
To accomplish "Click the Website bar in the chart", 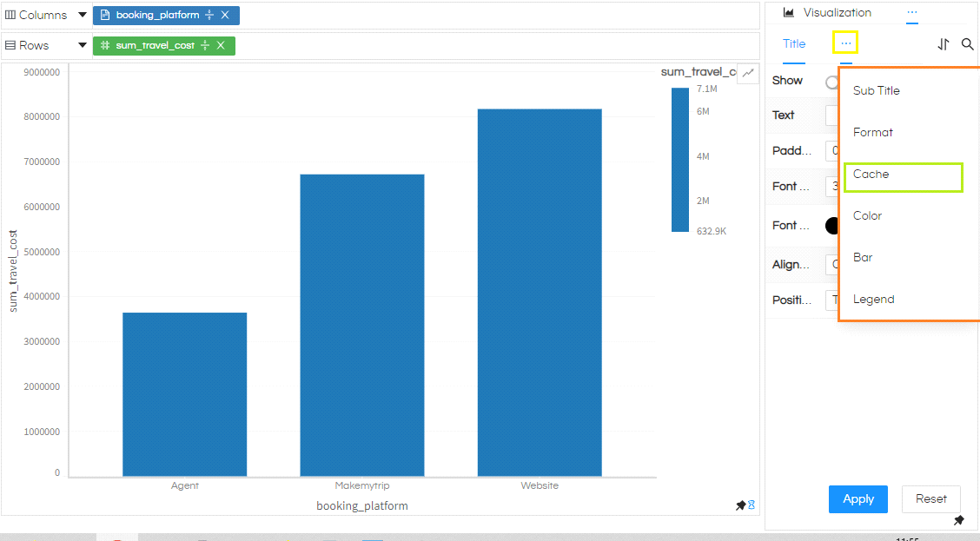I will point(540,293).
